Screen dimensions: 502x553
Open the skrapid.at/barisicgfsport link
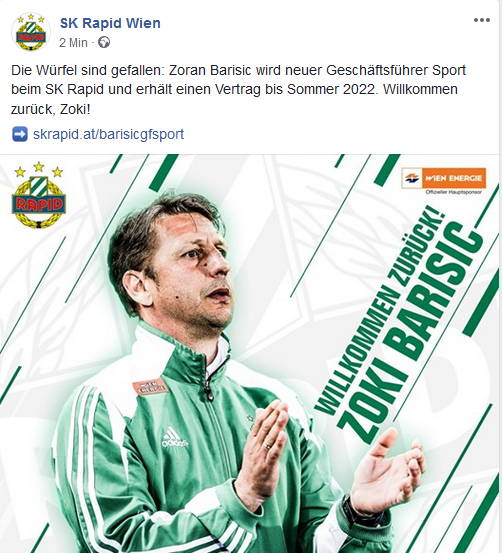click(109, 134)
